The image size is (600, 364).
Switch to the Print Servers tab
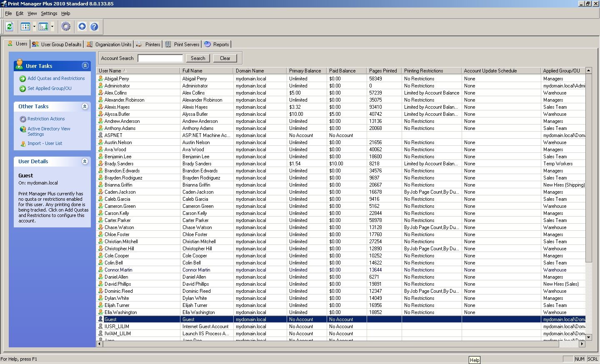182,44
